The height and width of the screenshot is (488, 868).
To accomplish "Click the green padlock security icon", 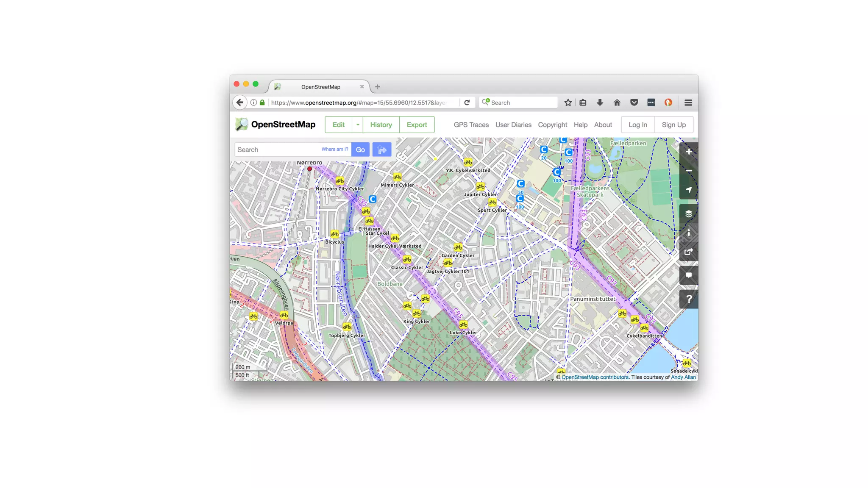I will click(262, 103).
